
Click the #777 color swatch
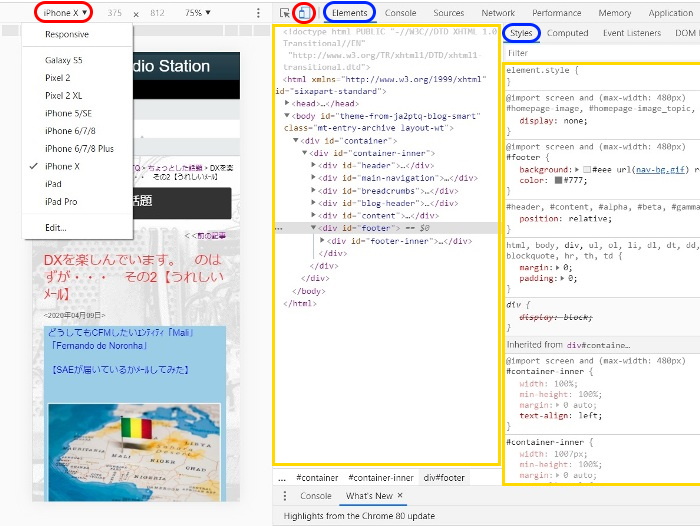[558, 180]
